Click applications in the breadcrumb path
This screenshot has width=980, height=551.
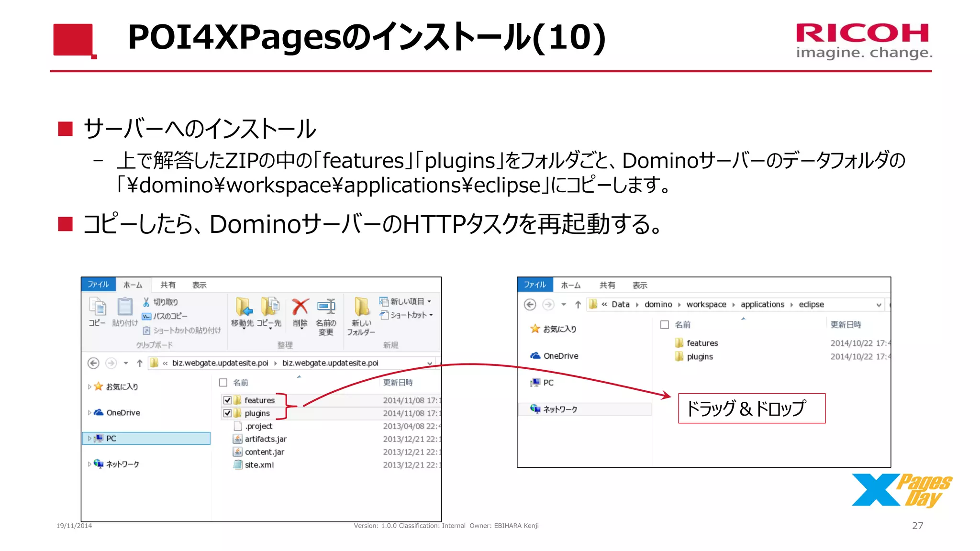763,305
